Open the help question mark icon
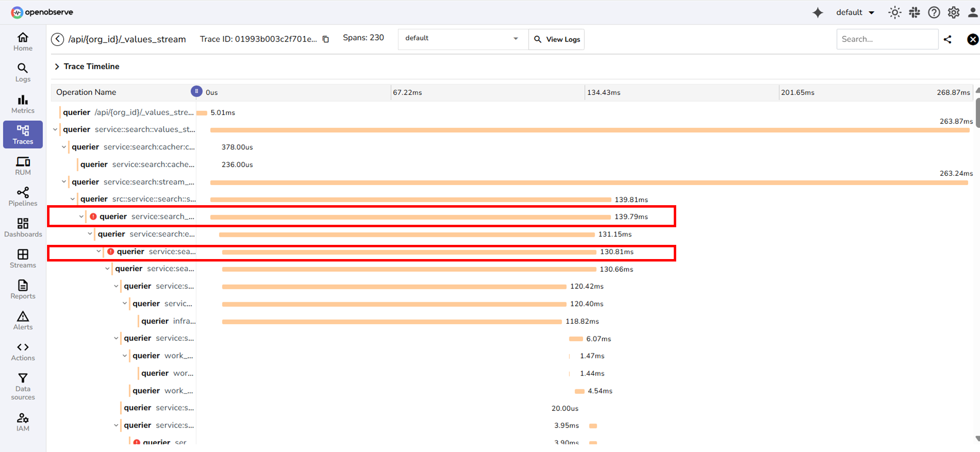Image resolution: width=980 pixels, height=452 pixels. [x=934, y=13]
